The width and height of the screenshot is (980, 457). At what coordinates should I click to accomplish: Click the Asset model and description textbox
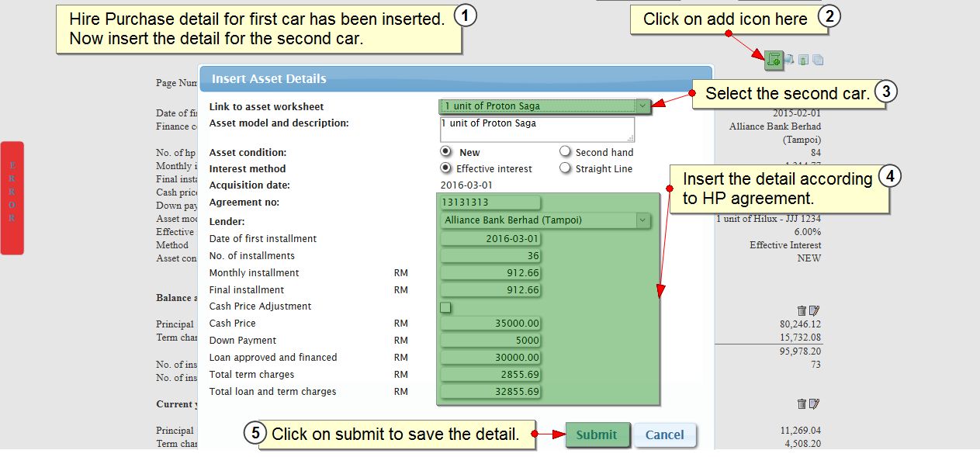(x=536, y=130)
